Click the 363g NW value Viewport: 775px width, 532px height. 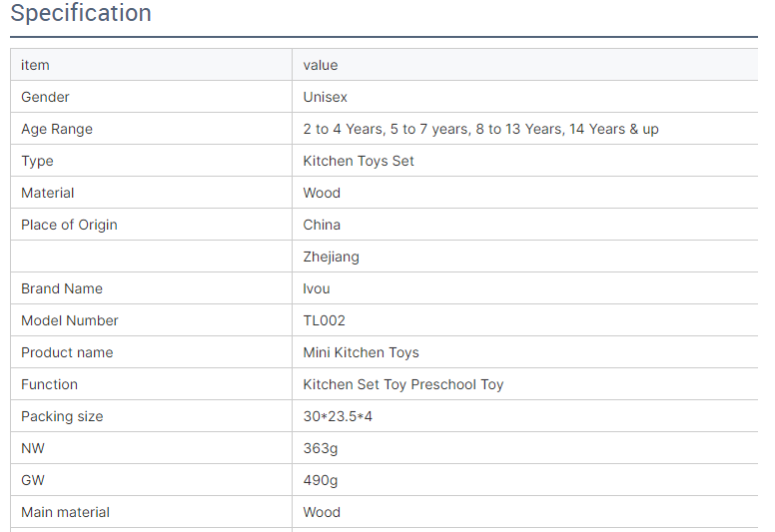click(321, 448)
